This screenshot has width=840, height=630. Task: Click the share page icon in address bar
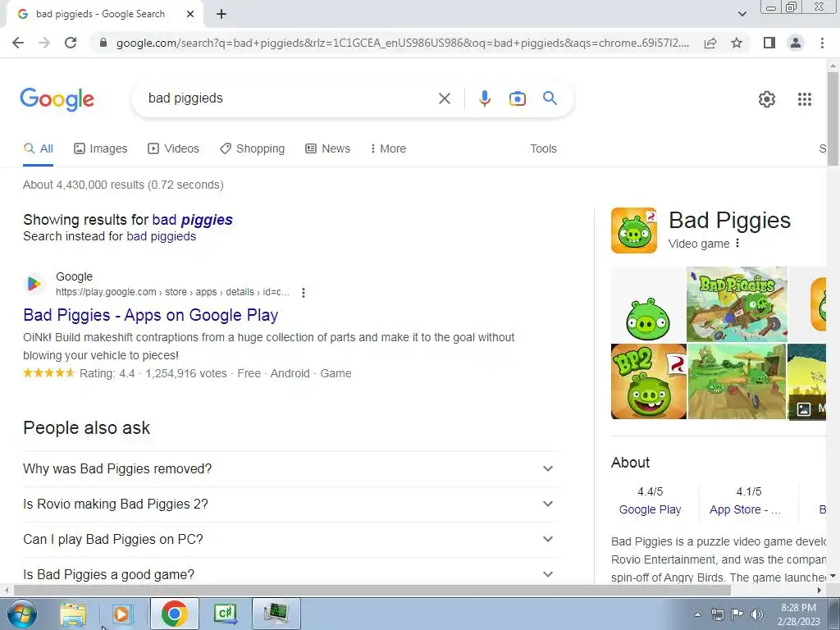[710, 43]
